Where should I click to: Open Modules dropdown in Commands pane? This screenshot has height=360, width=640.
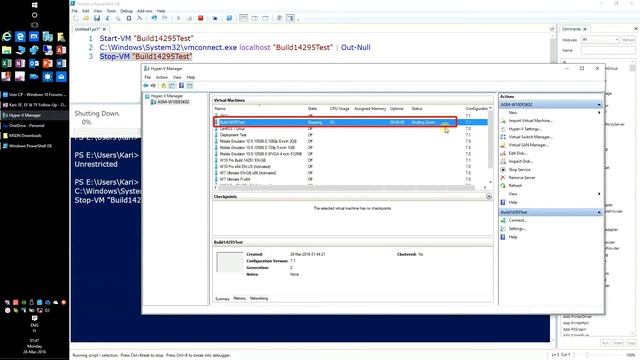(600, 40)
